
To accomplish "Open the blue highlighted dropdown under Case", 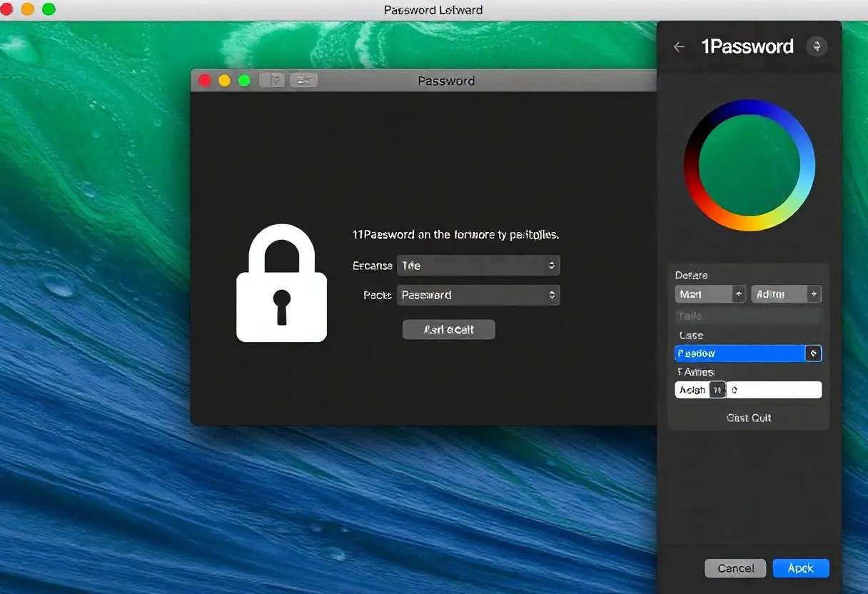I will click(748, 353).
